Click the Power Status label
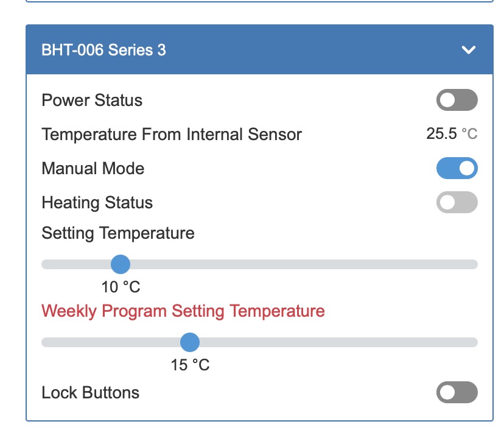This screenshot has width=504, height=441. click(x=92, y=100)
